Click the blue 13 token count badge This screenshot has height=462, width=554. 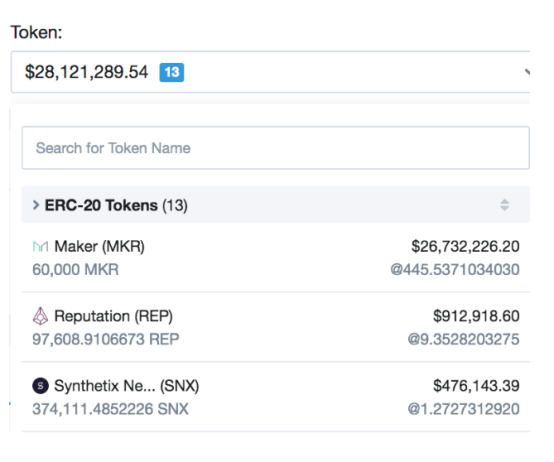172,72
